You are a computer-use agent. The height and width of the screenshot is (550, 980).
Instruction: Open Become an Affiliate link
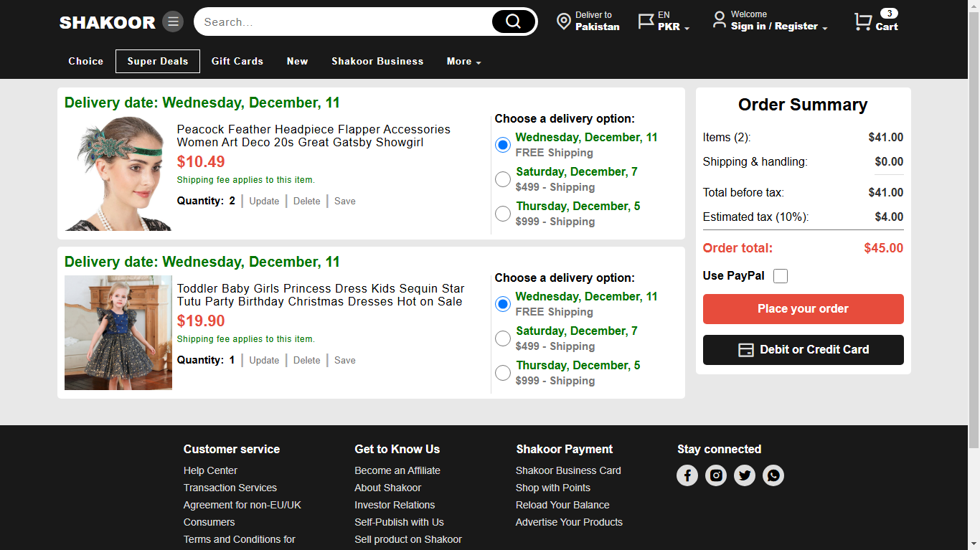click(397, 470)
